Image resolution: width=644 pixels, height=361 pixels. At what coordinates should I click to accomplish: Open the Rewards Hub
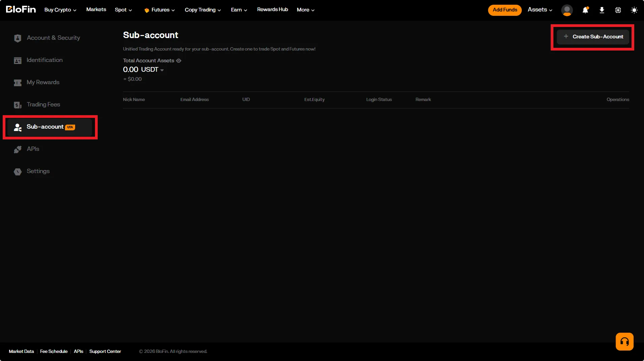coord(272,9)
